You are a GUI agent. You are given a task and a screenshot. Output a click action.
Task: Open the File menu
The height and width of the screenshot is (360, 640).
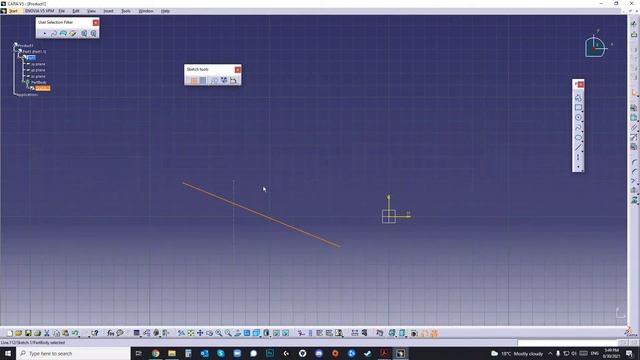point(62,11)
